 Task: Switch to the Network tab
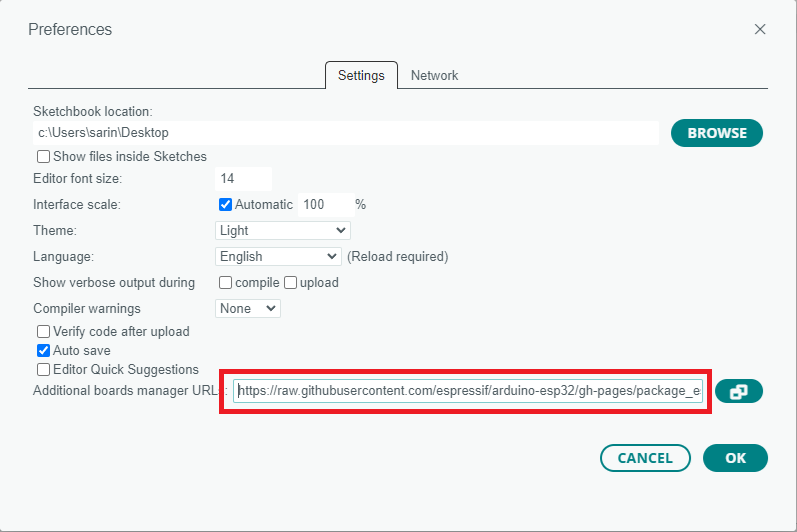click(x=434, y=75)
